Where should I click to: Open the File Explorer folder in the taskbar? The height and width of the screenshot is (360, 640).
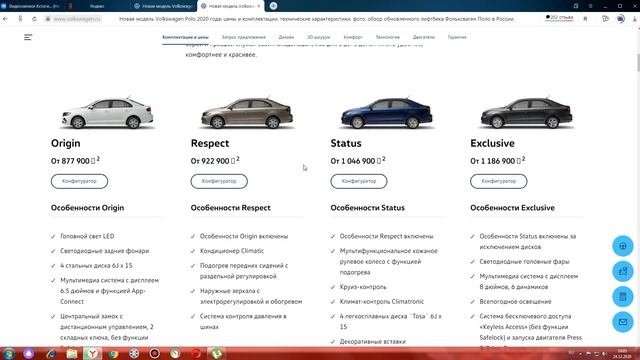(72, 353)
